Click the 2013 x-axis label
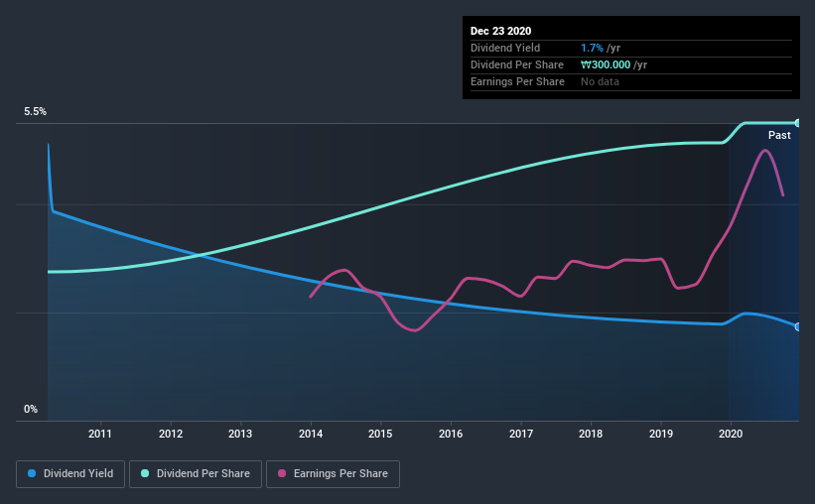The width and height of the screenshot is (815, 504). pyautogui.click(x=240, y=434)
